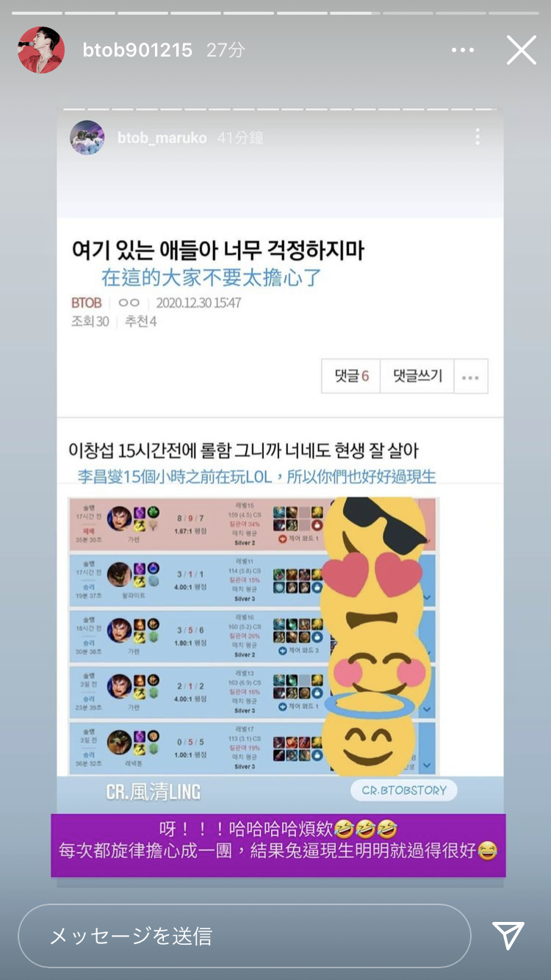Tap the halo angel emoji sticker

click(370, 735)
